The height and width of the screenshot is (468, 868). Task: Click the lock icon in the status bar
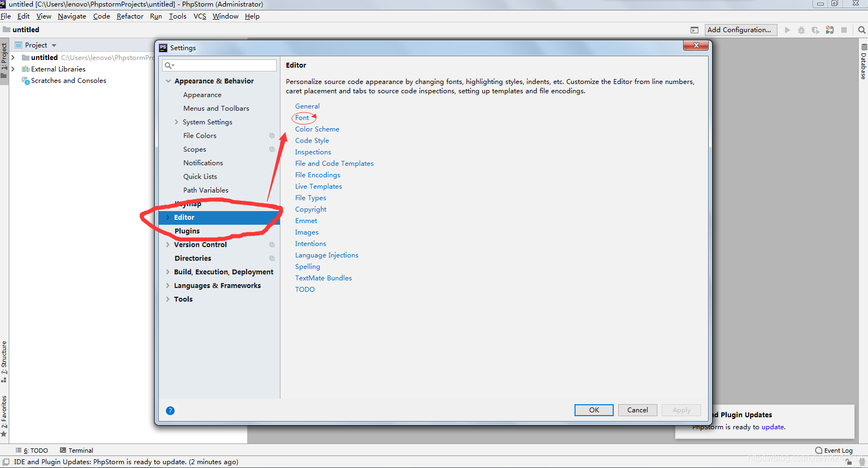(849, 462)
